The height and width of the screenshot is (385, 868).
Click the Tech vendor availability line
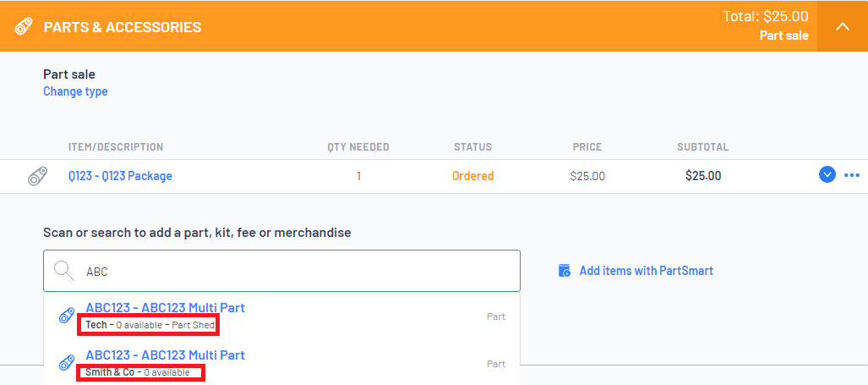click(x=150, y=325)
